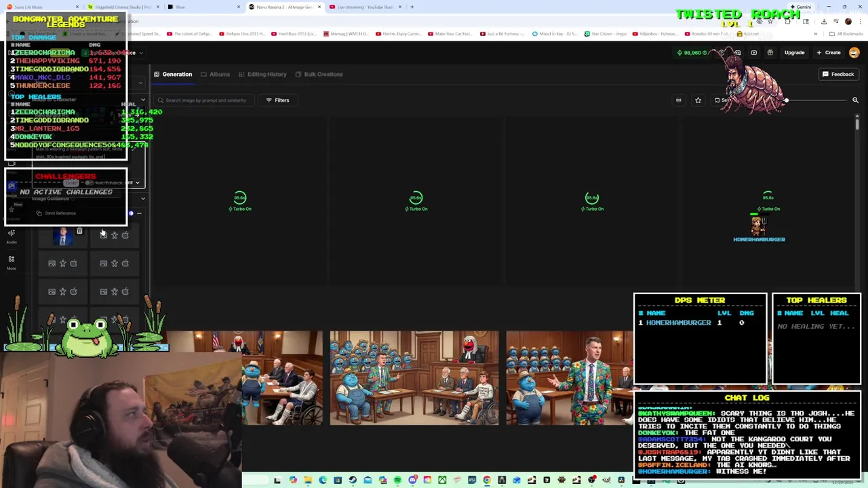Switch to the Generation tab
Viewport: 868px width, 488px height.
(x=173, y=74)
